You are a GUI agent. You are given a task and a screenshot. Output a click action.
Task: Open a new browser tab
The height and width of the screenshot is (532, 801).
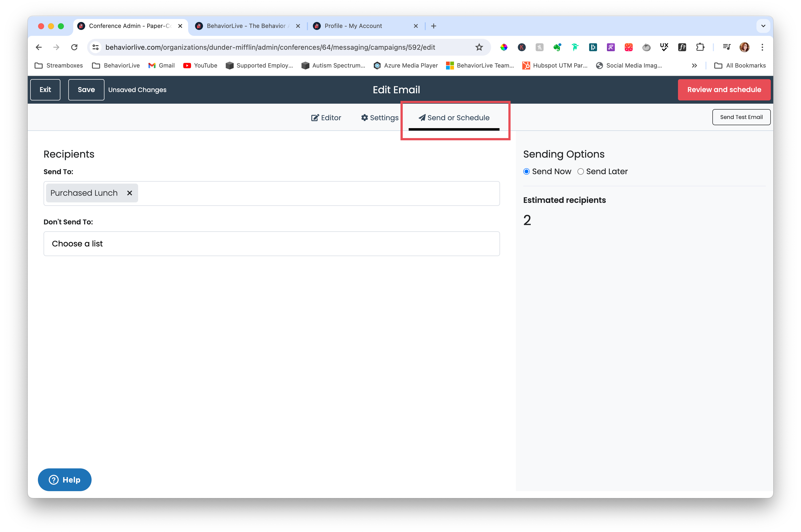[433, 26]
